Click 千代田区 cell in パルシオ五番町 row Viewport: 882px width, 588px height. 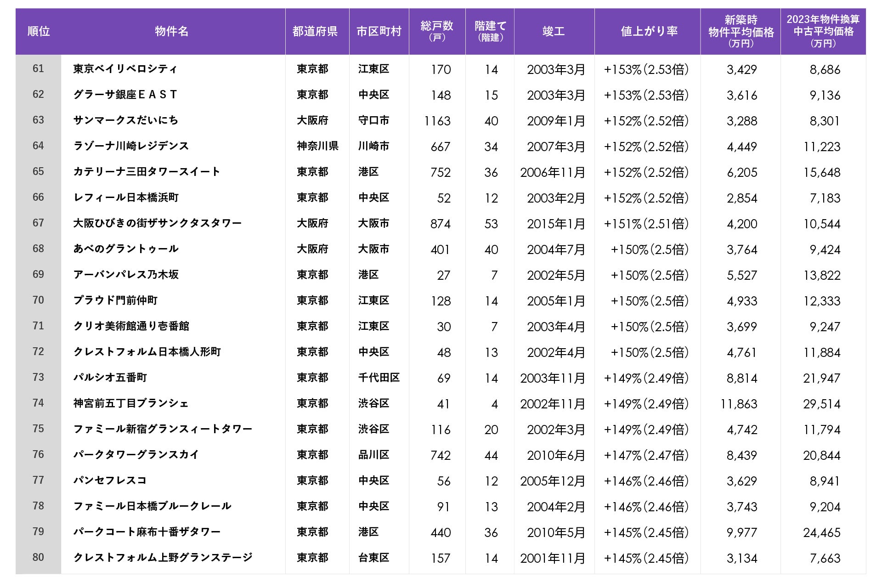point(379,378)
